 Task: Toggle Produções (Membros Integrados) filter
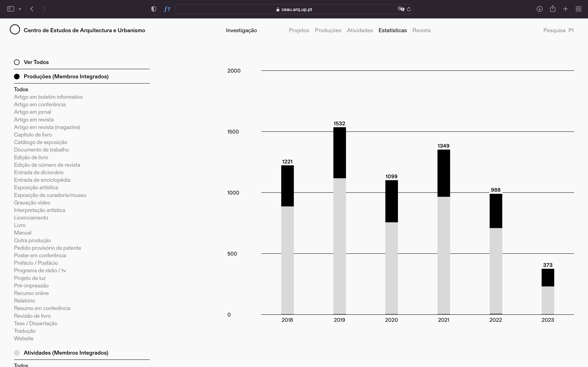[17, 77]
